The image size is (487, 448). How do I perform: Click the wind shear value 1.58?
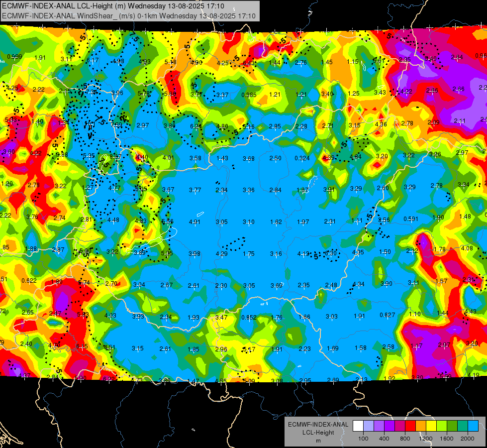pos(361,348)
